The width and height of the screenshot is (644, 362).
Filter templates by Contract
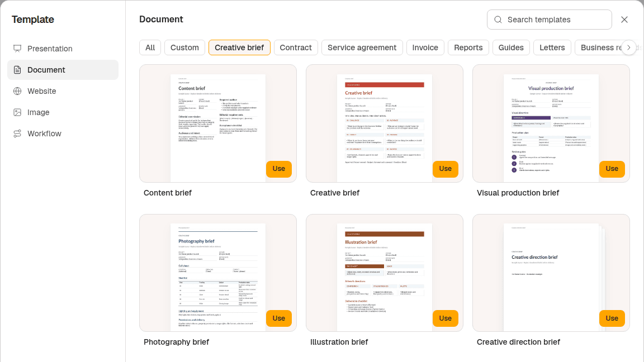[x=296, y=47]
